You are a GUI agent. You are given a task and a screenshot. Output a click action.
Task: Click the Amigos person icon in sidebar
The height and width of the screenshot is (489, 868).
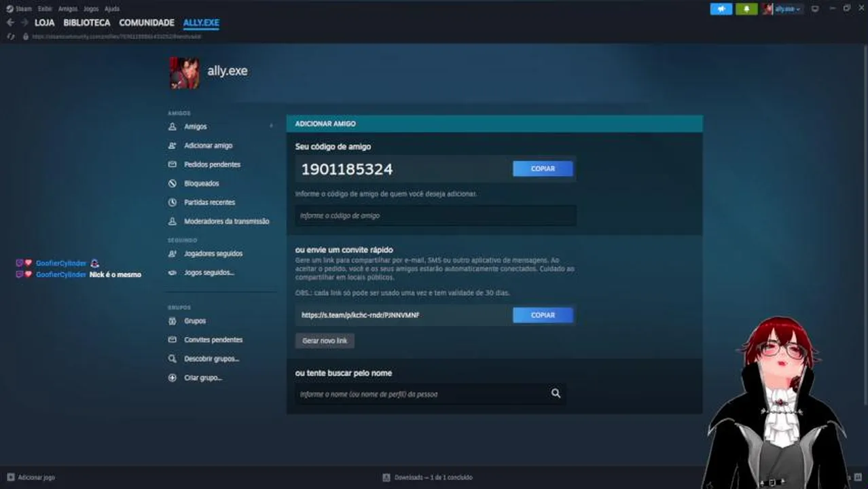[172, 127]
